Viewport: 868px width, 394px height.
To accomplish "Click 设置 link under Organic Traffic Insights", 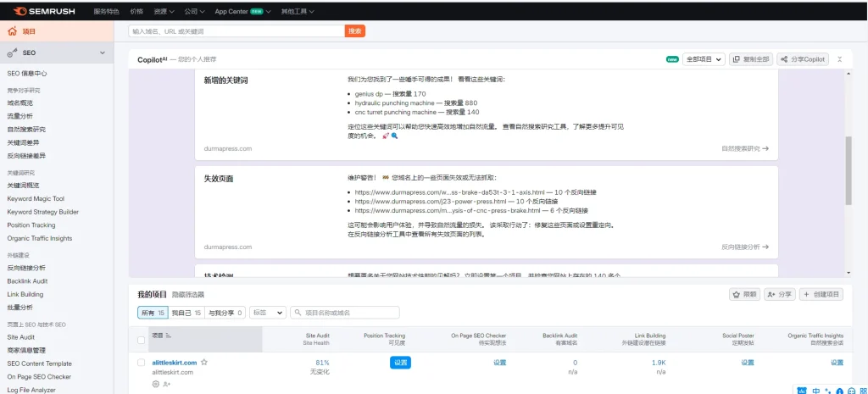I will click(837, 363).
